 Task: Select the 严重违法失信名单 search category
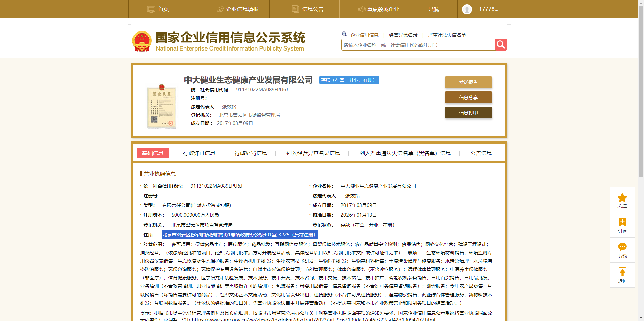pos(447,35)
